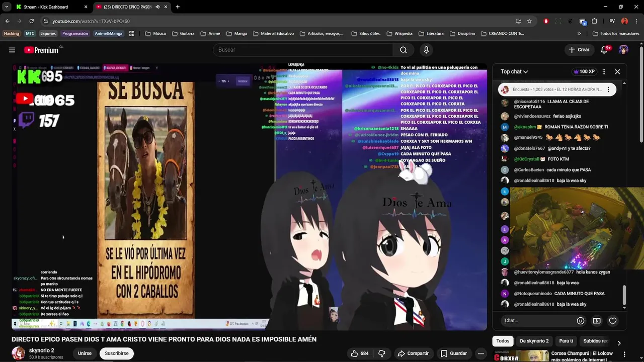Join the channel with Unirse
644x362 pixels.
point(85,353)
